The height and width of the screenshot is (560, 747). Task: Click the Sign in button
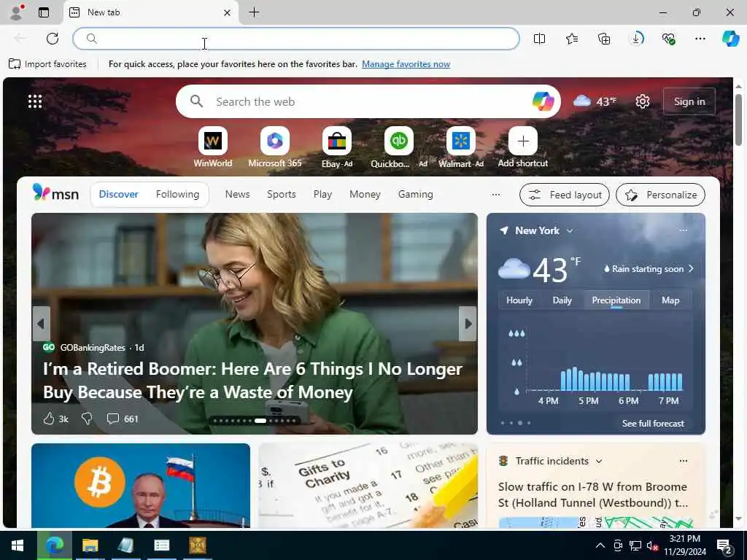(x=689, y=101)
